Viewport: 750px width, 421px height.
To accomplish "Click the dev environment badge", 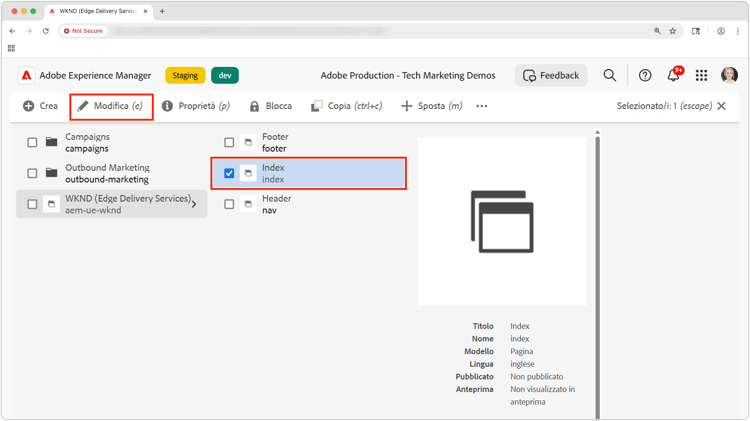I will click(225, 76).
